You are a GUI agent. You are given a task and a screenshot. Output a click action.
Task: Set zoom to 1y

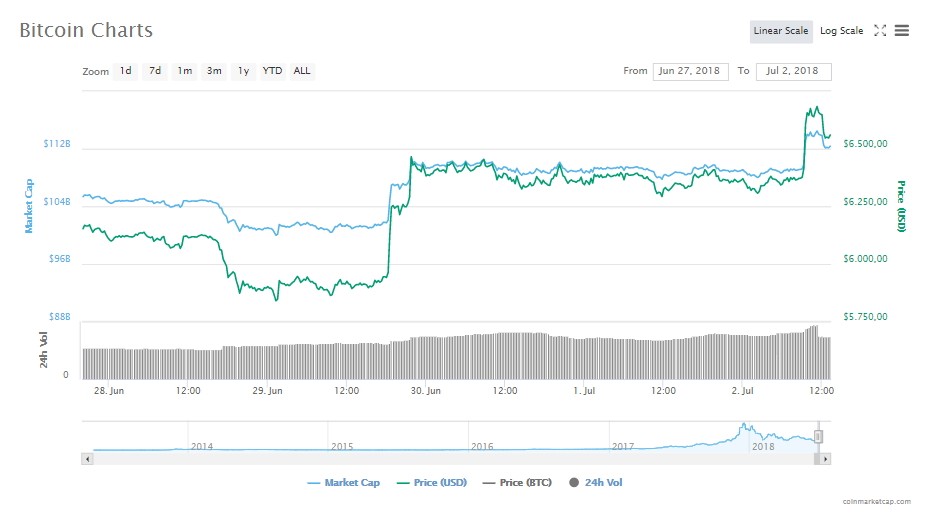pos(244,71)
